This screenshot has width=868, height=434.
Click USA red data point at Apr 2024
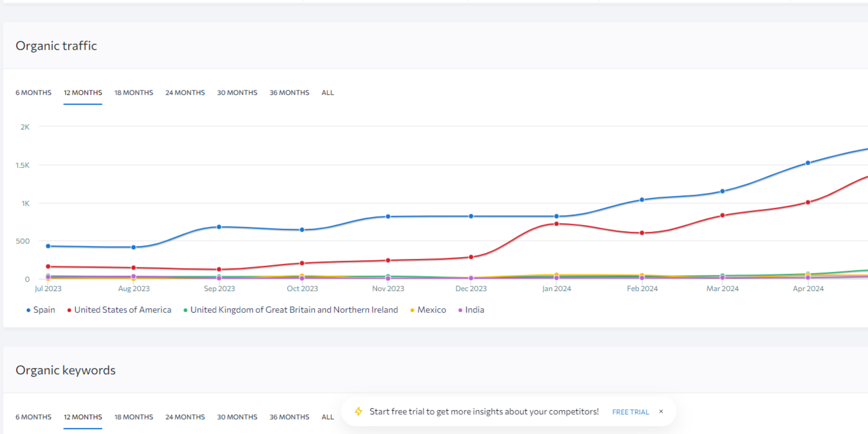coord(808,203)
